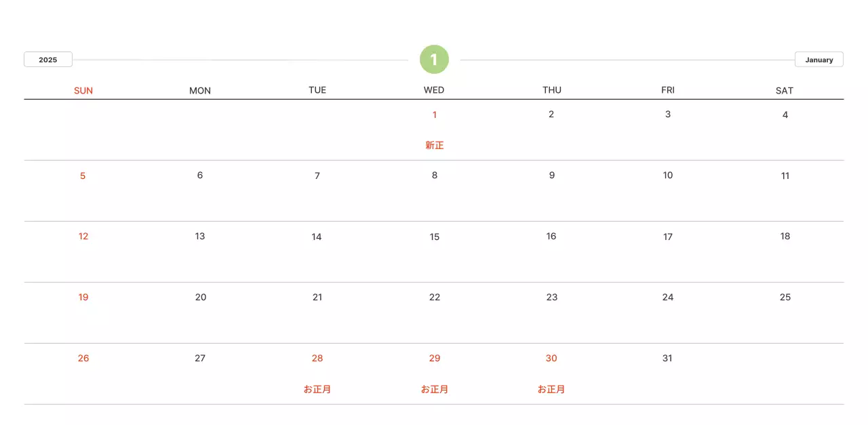Pick the 14th in the calendar
This screenshot has height=425, width=868.
[x=317, y=237]
